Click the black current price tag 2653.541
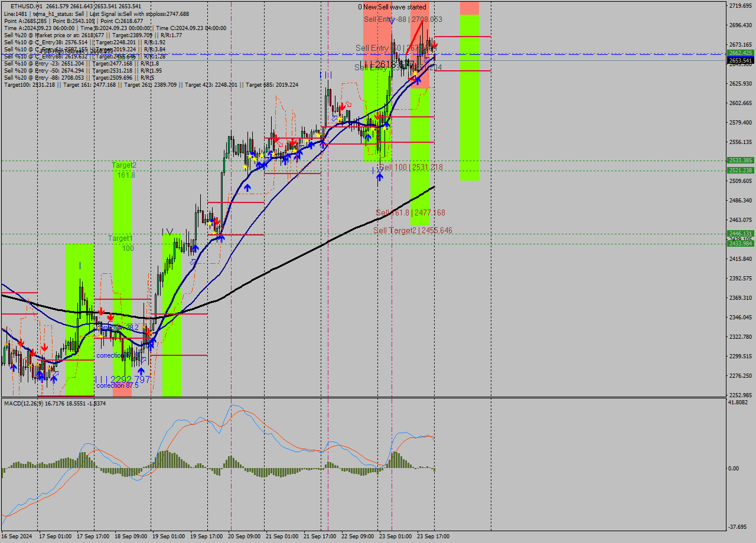Screen dimensions: 756x543 739,60
